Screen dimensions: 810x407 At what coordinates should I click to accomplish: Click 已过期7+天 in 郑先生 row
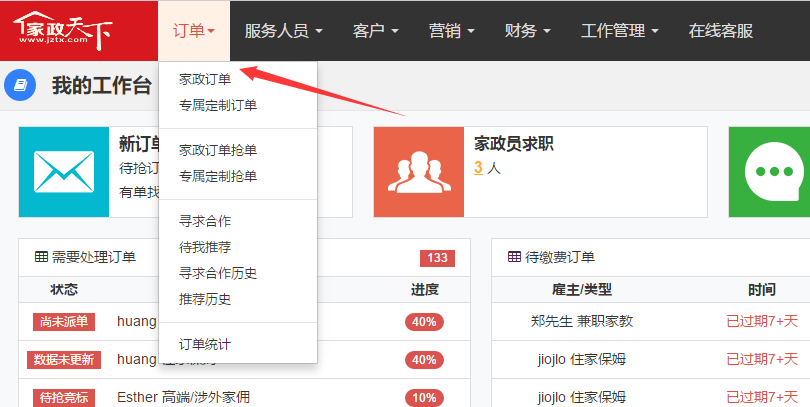[x=762, y=321]
